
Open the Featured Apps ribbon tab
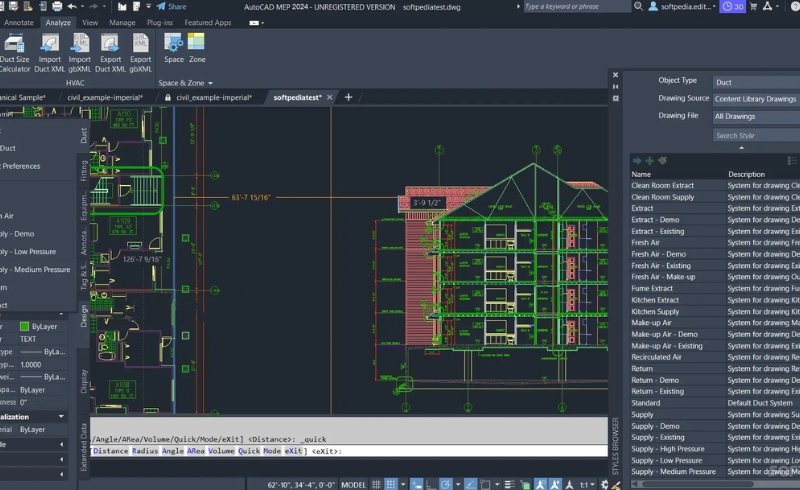pyautogui.click(x=208, y=23)
